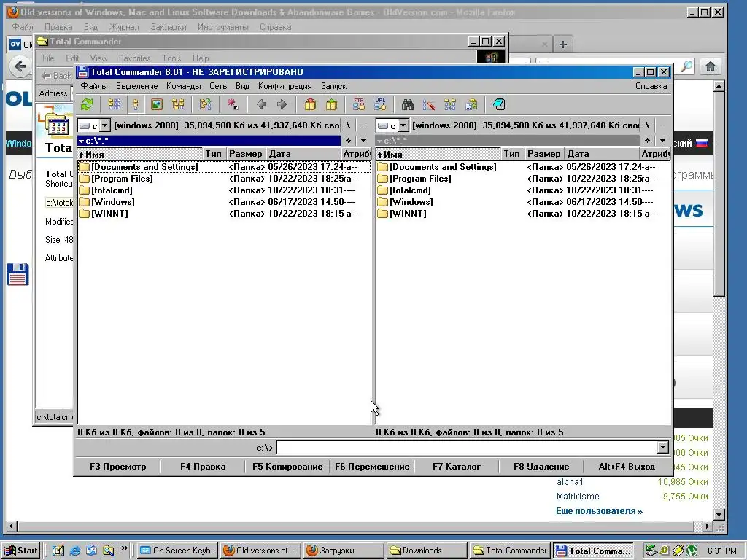Click F7 Каталог button

[457, 467]
